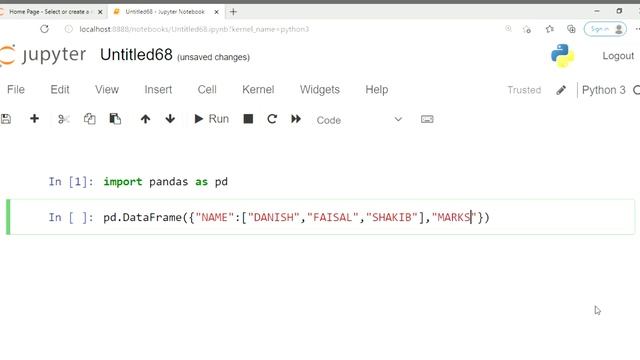Click the zoom magnifier icon in address bar
The image size is (640, 360).
pyautogui.click(x=508, y=29)
